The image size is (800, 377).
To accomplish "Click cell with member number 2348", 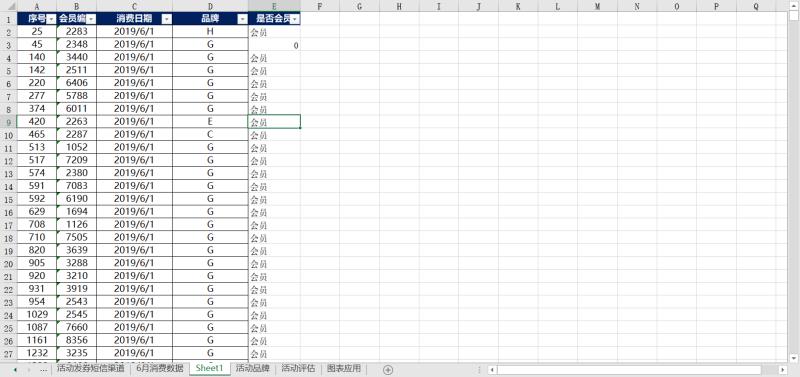I will click(77, 44).
